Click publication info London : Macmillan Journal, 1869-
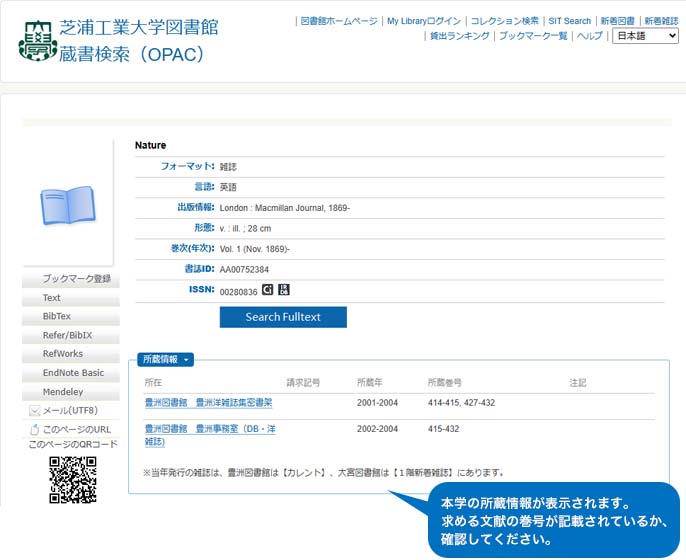 (x=285, y=208)
